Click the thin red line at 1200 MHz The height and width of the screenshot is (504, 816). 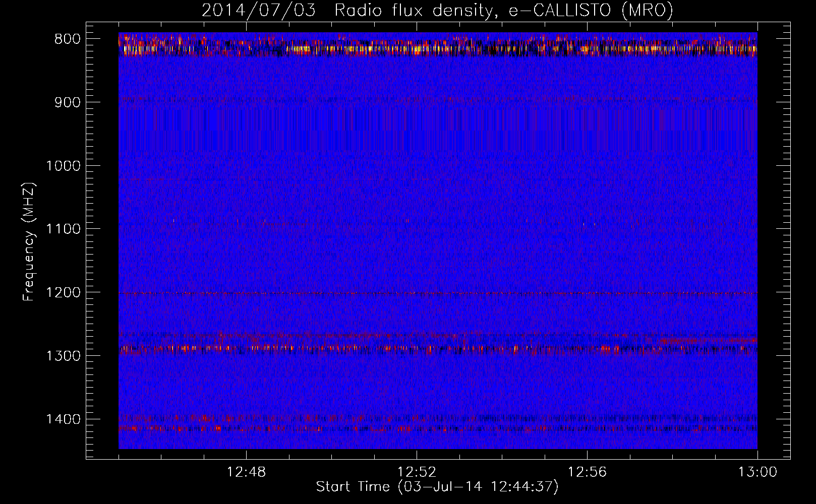[438, 293]
